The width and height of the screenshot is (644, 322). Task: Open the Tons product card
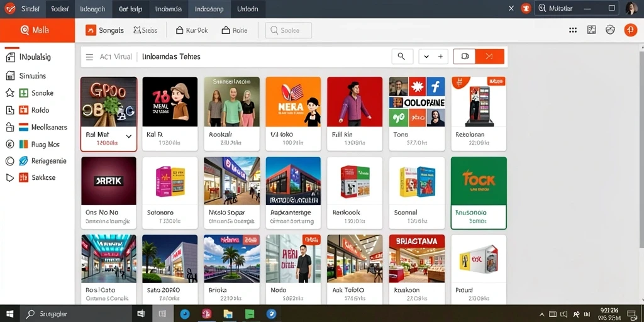point(417,114)
